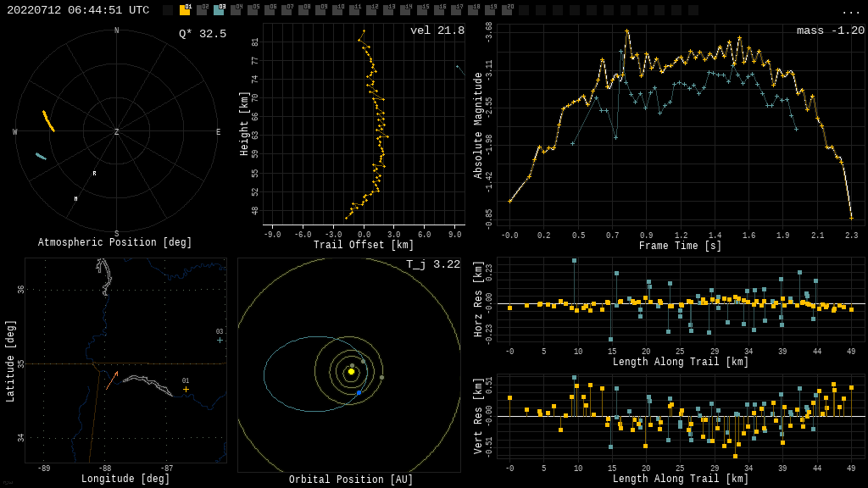Click the UTC timestamp in header
This screenshot has height=488, width=868.
(x=78, y=10)
